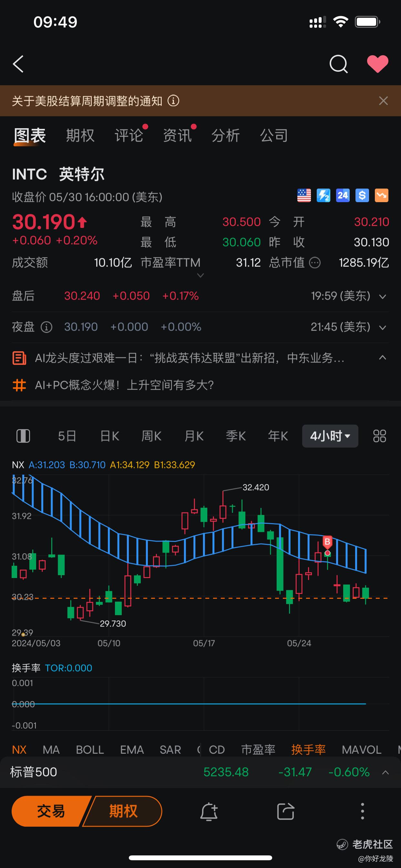
Task: Switch to 分析 tab
Action: 226,135
